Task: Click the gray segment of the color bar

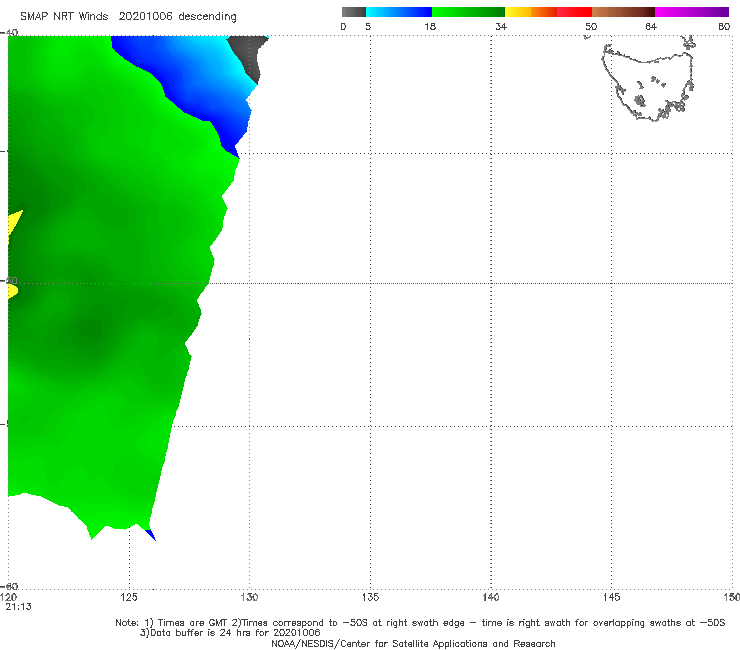Action: point(353,12)
